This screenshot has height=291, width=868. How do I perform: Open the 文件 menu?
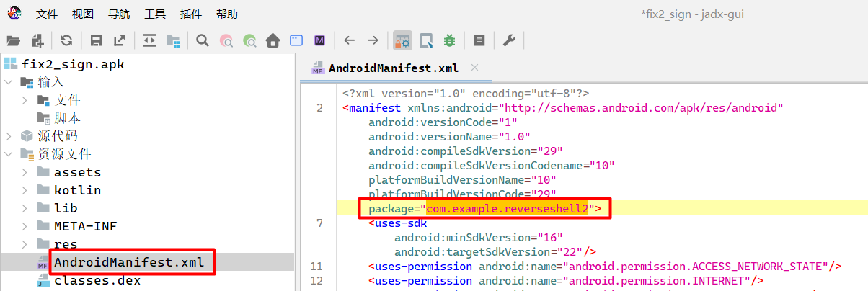pos(47,14)
